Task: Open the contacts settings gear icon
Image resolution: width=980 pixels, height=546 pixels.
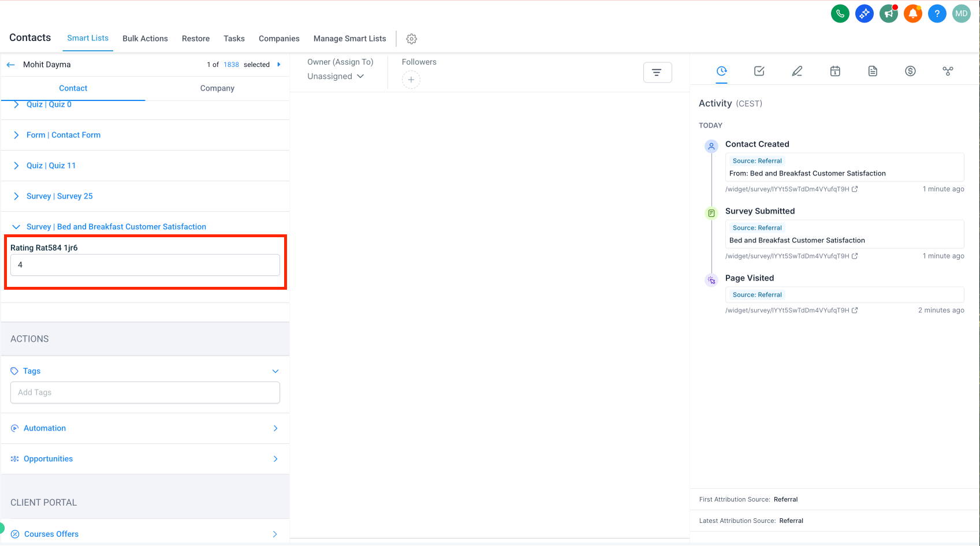Action: point(412,39)
